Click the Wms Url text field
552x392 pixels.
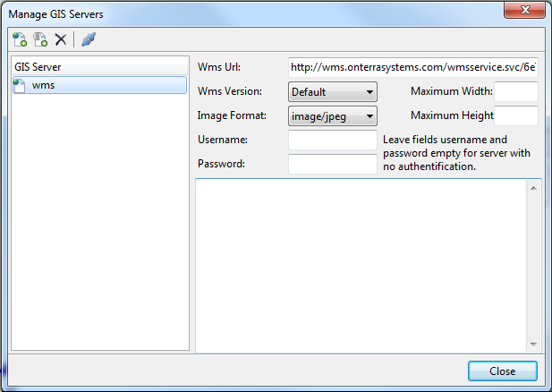(413, 67)
